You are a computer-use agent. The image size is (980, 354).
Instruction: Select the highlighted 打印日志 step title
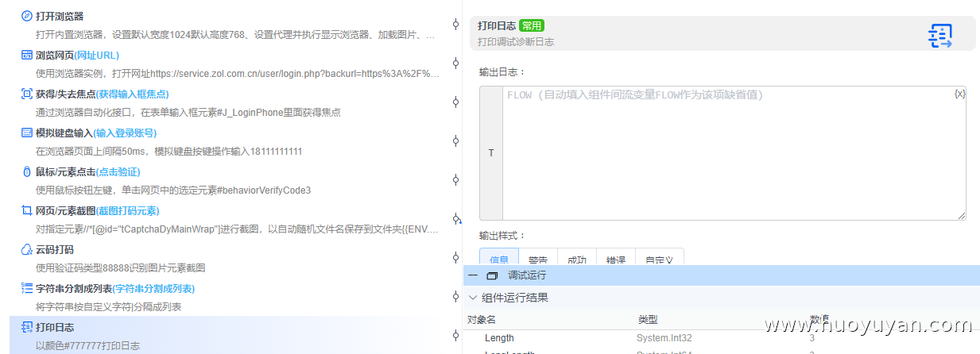point(55,327)
